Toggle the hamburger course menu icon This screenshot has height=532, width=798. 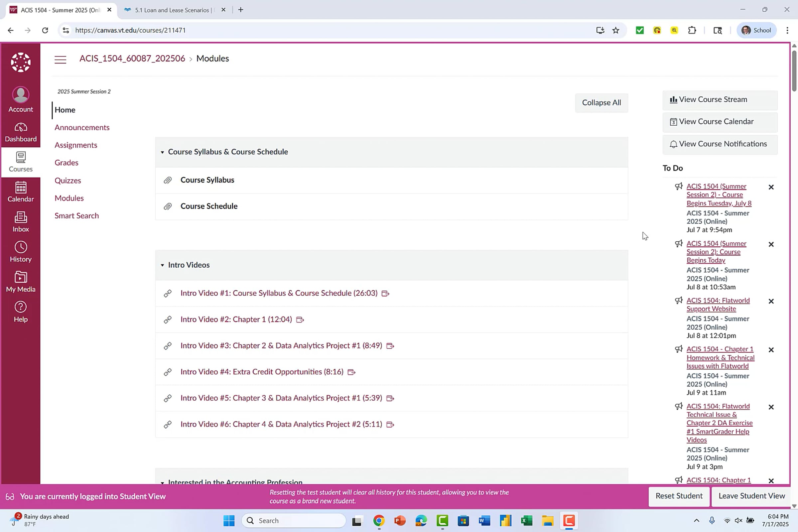pos(61,60)
